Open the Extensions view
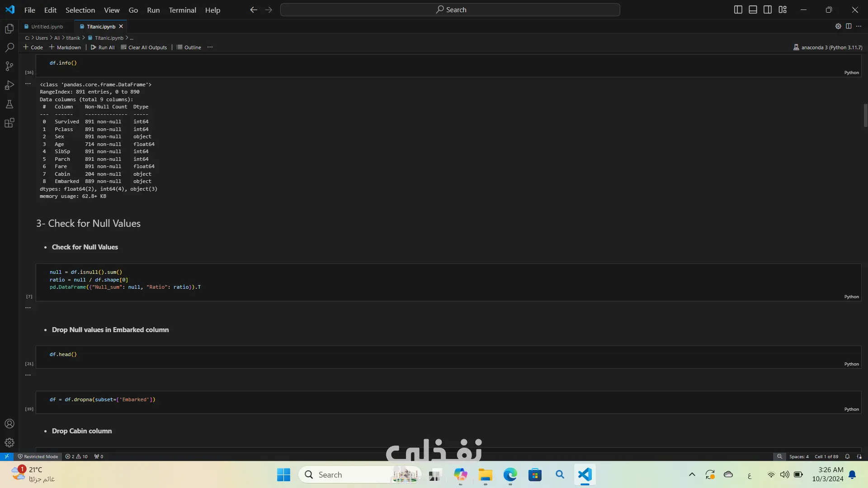The image size is (868, 488). point(9,123)
